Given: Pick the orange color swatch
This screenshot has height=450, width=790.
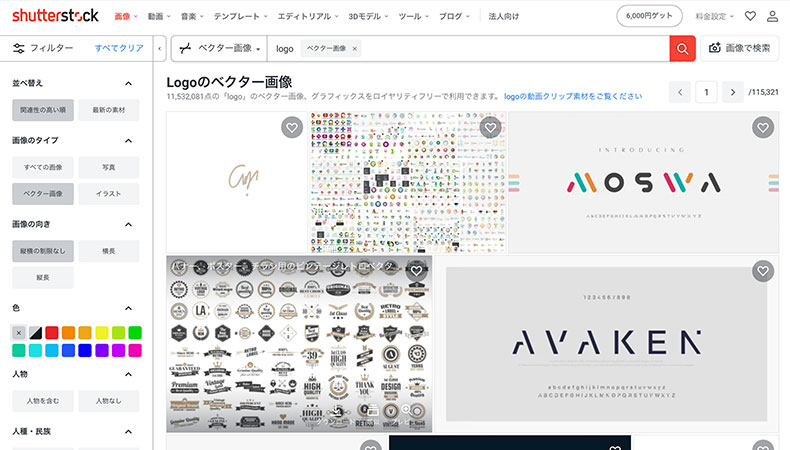Looking at the screenshot, I should pos(69,333).
